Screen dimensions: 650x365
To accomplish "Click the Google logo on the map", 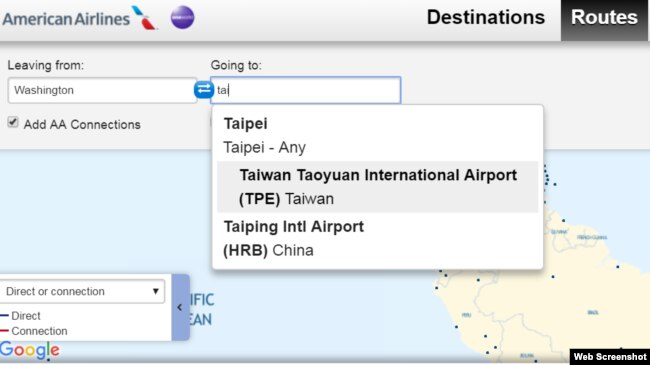I will (30, 350).
